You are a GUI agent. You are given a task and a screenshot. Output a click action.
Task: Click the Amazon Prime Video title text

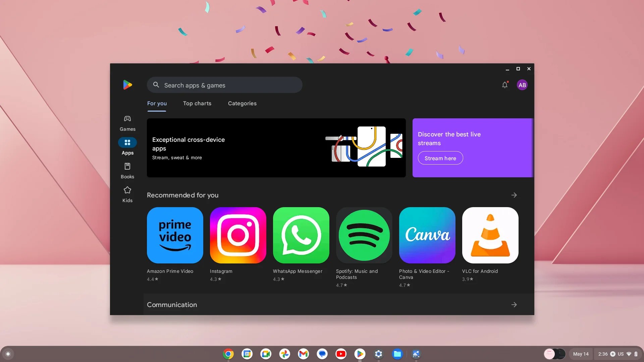tap(170, 271)
